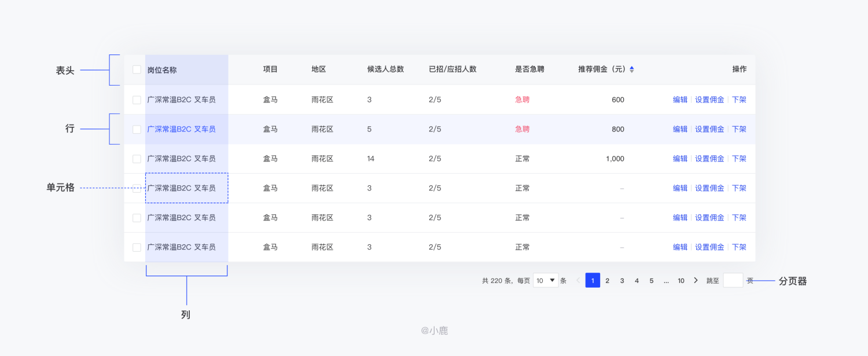
Task: Click 编辑 in the row with 600 commission
Action: tap(680, 100)
